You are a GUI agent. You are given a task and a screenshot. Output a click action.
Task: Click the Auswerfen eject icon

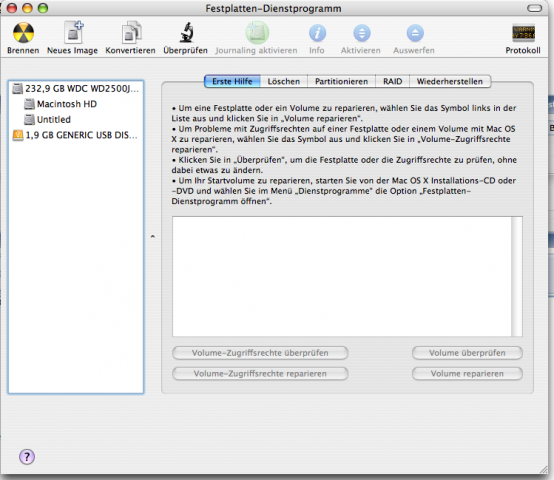pyautogui.click(x=415, y=33)
